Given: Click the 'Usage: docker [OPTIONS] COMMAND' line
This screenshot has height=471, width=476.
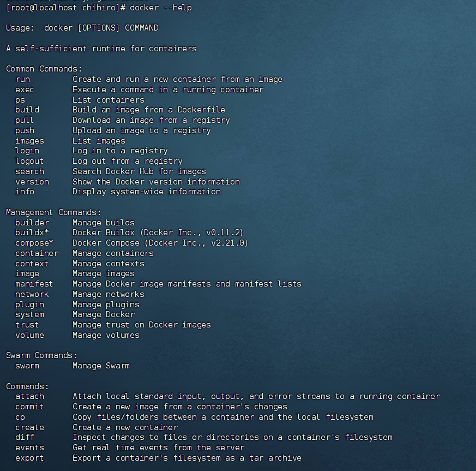Looking at the screenshot, I should (x=82, y=28).
